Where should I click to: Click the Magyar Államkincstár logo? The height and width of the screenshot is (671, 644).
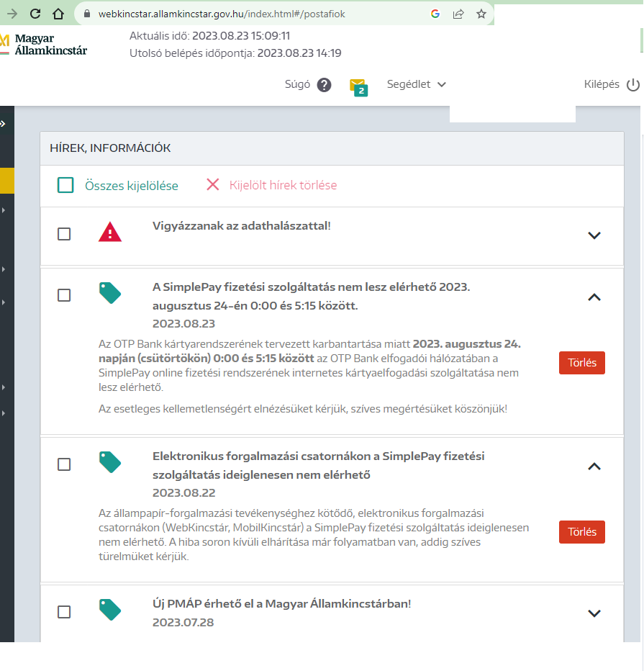[43, 44]
